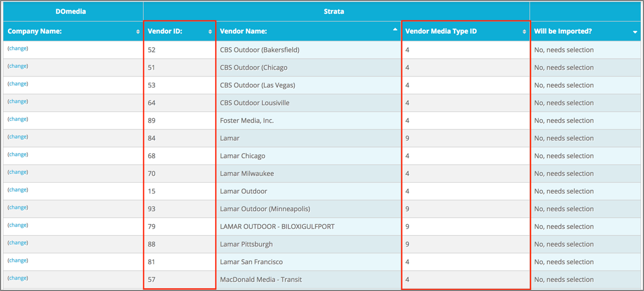Click the Vendor ID column header text
This screenshot has height=291, width=644.
pyautogui.click(x=165, y=31)
